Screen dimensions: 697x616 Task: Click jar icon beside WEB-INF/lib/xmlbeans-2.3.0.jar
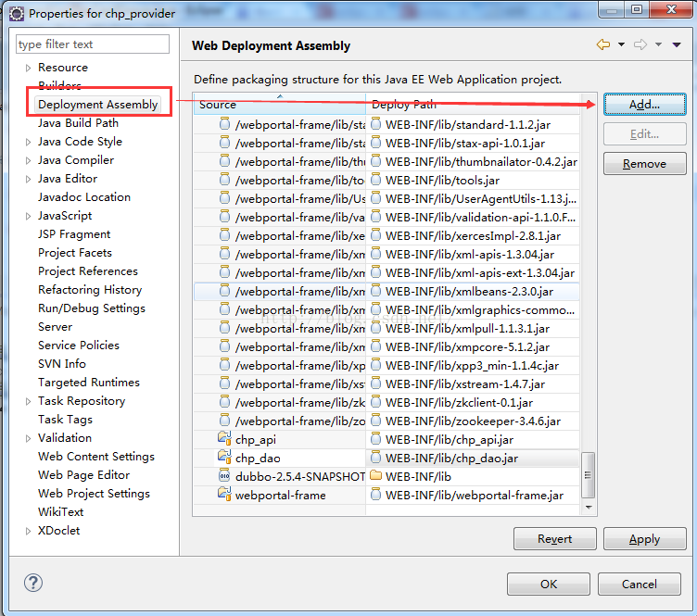[375, 291]
